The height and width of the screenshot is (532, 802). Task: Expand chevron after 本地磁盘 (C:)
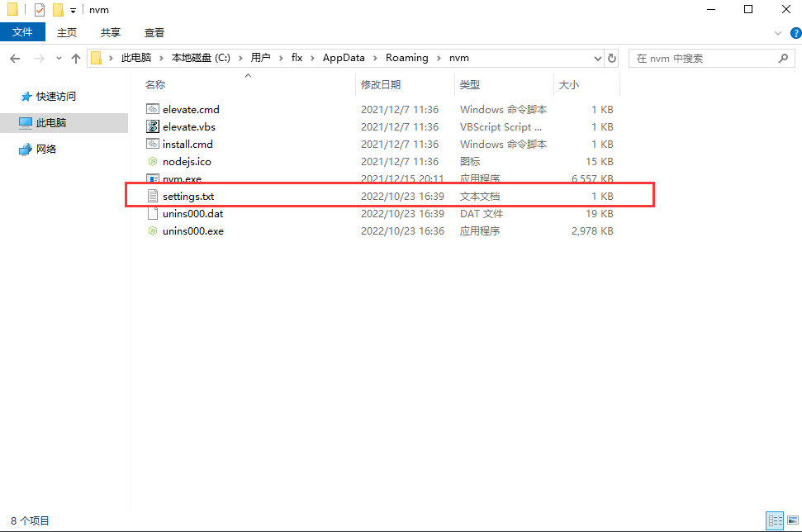point(240,59)
